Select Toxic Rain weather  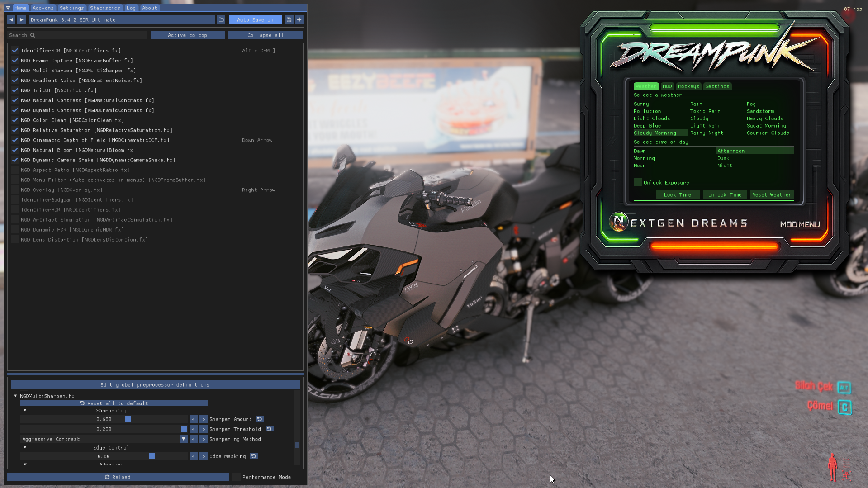pyautogui.click(x=705, y=111)
